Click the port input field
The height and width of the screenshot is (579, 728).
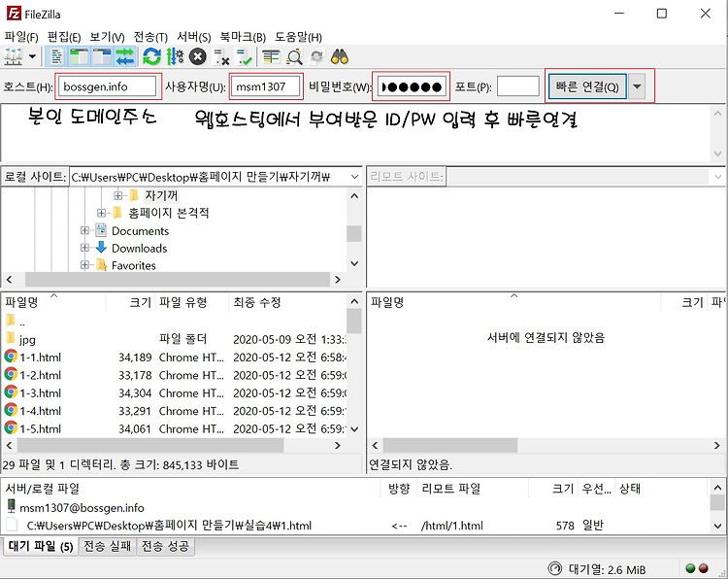(x=517, y=86)
